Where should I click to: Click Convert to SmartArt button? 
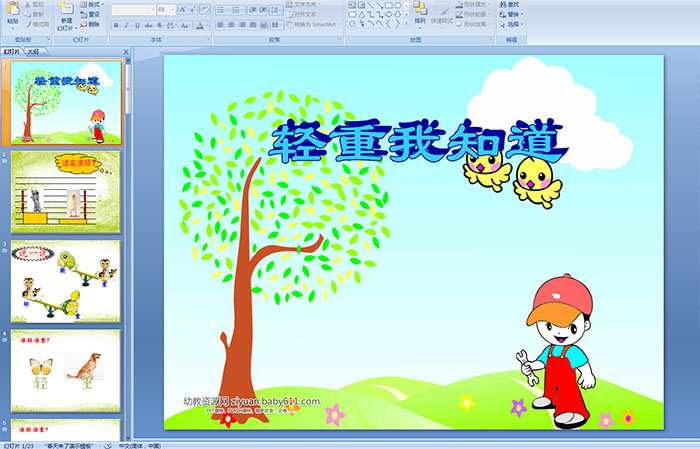tap(313, 24)
